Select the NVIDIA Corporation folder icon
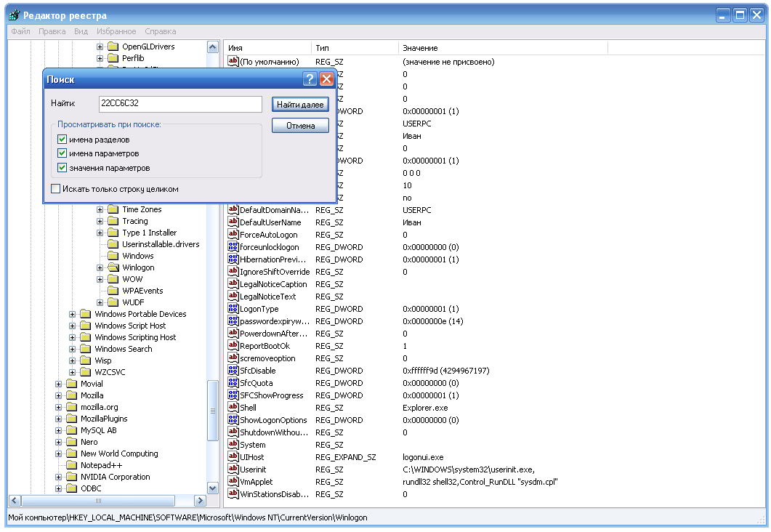The width and height of the screenshot is (771, 532). (x=71, y=477)
